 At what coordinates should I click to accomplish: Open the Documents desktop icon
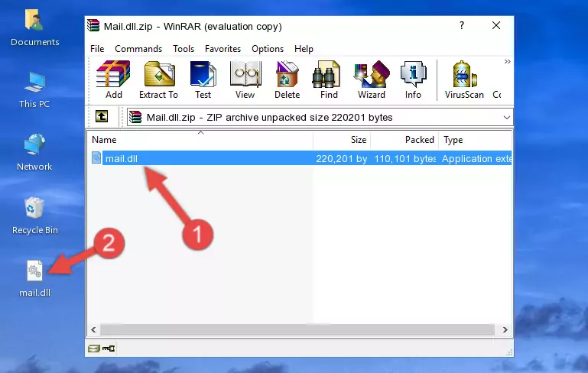click(x=34, y=28)
